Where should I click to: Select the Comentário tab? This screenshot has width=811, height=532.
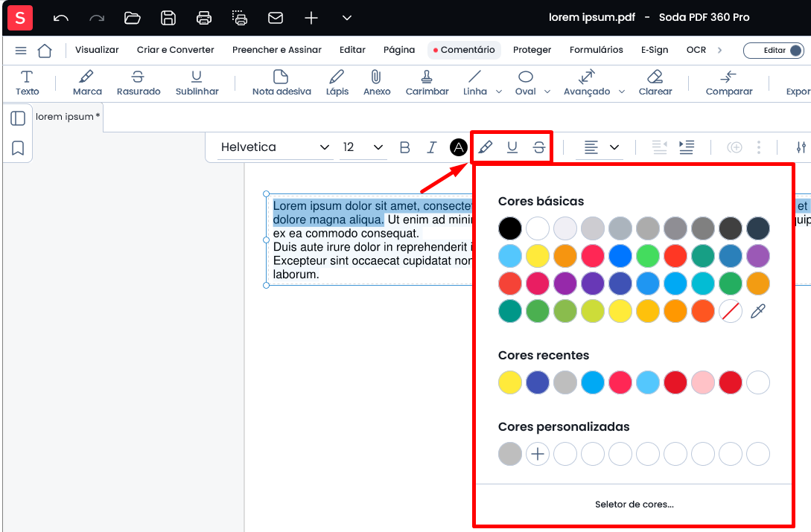(464, 50)
